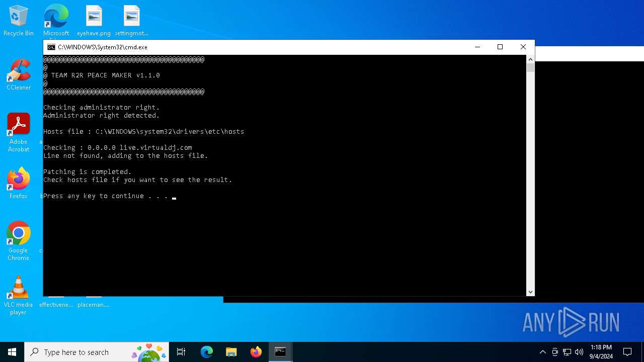Click the "0.0.0.0 live.virtualdj.com" text
Image resolution: width=644 pixels, height=362 pixels.
click(140, 148)
